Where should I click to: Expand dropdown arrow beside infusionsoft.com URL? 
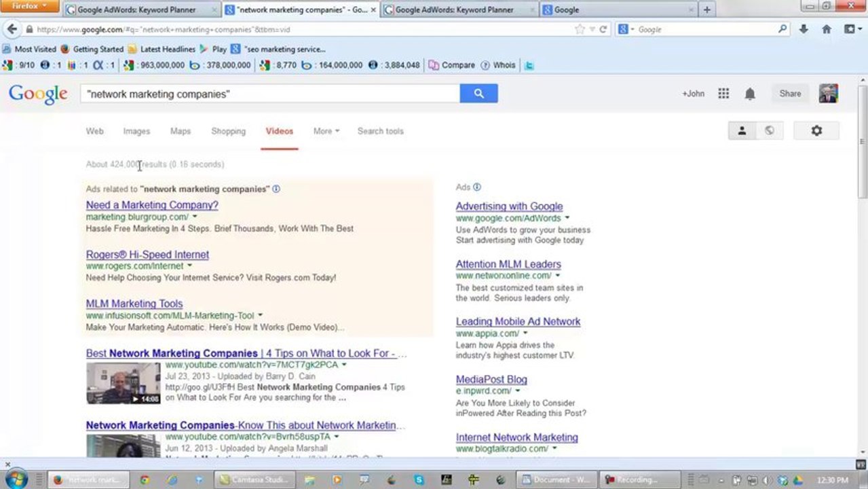[x=260, y=315]
